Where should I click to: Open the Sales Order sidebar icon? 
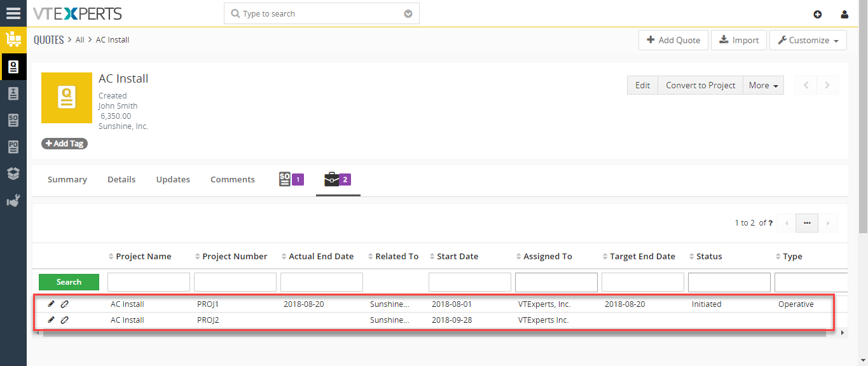click(13, 120)
